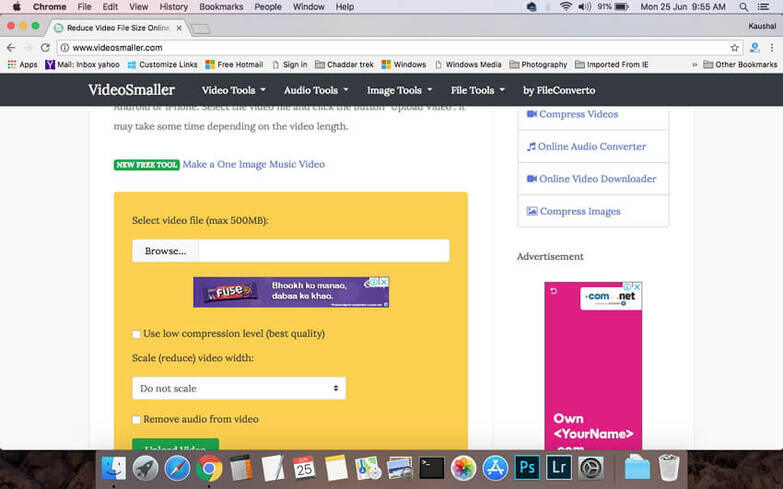The width and height of the screenshot is (783, 489).
Task: Open Chrome three-dot menu
Action: pyautogui.click(x=772, y=47)
